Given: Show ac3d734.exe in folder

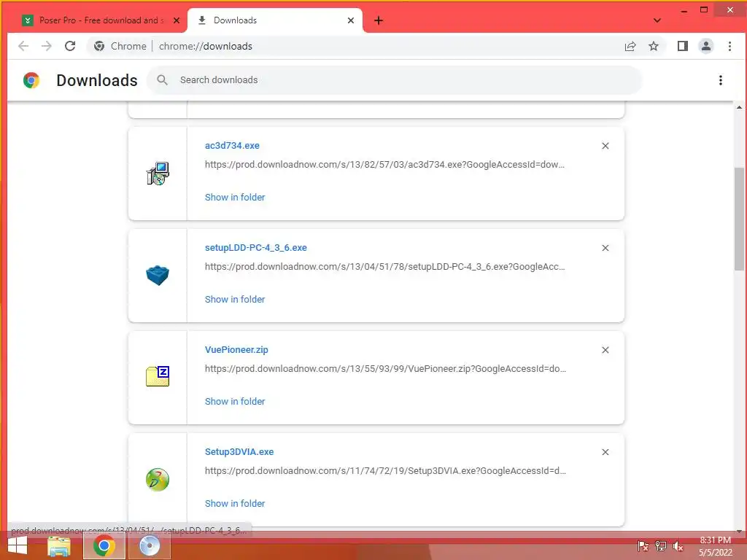Looking at the screenshot, I should (235, 197).
